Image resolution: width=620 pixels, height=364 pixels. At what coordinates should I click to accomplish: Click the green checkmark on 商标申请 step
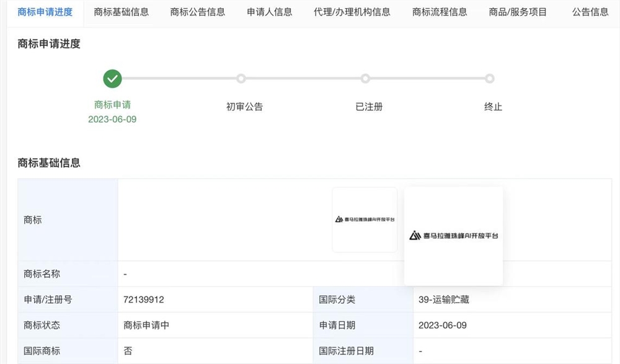tap(112, 79)
